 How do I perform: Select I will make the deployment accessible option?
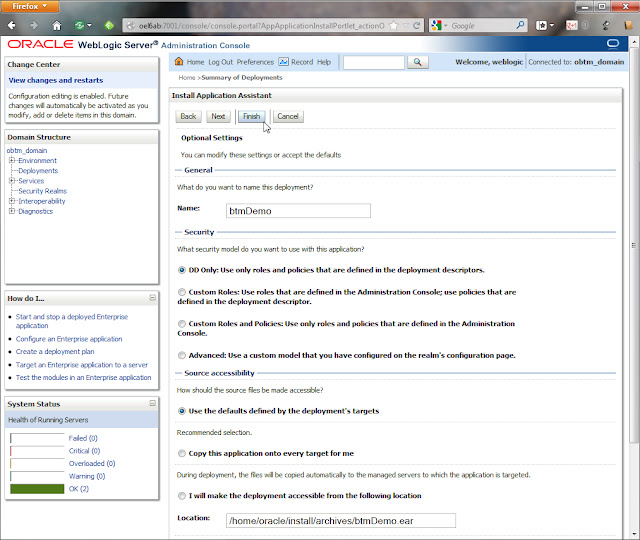182,496
